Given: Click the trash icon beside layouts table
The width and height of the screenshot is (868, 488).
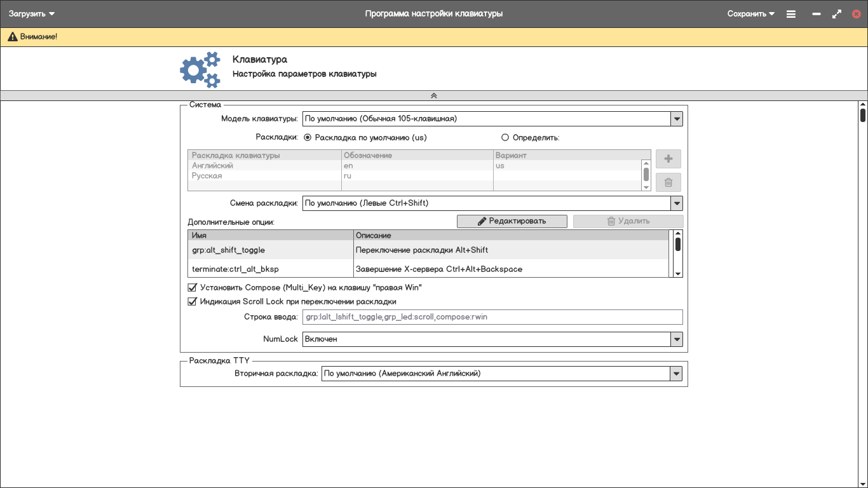Looking at the screenshot, I should [x=668, y=182].
